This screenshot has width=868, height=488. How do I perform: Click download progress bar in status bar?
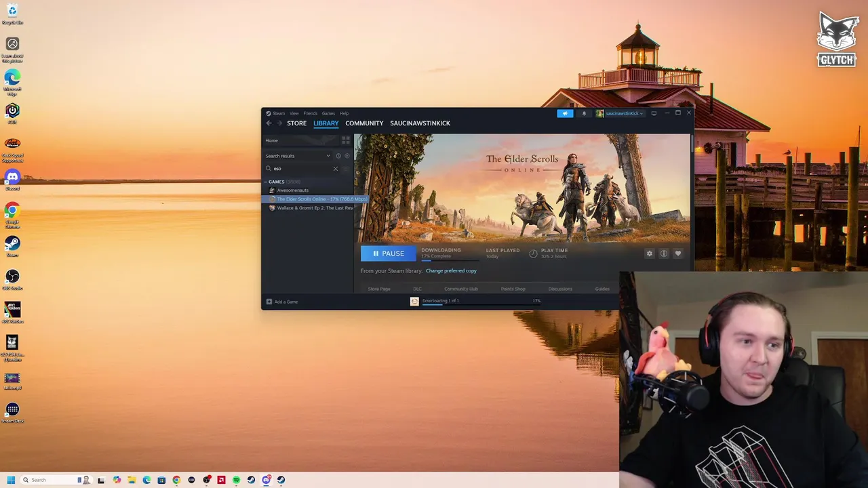click(481, 305)
